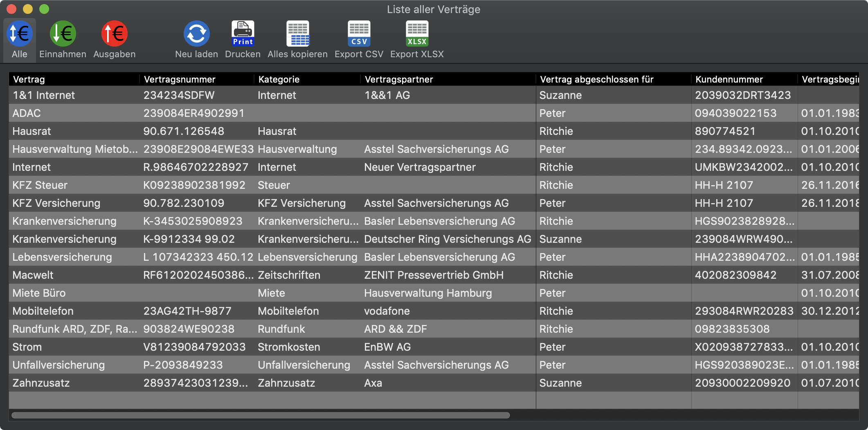Click customer number 09823835308
868x430 pixels.
pos(732,329)
